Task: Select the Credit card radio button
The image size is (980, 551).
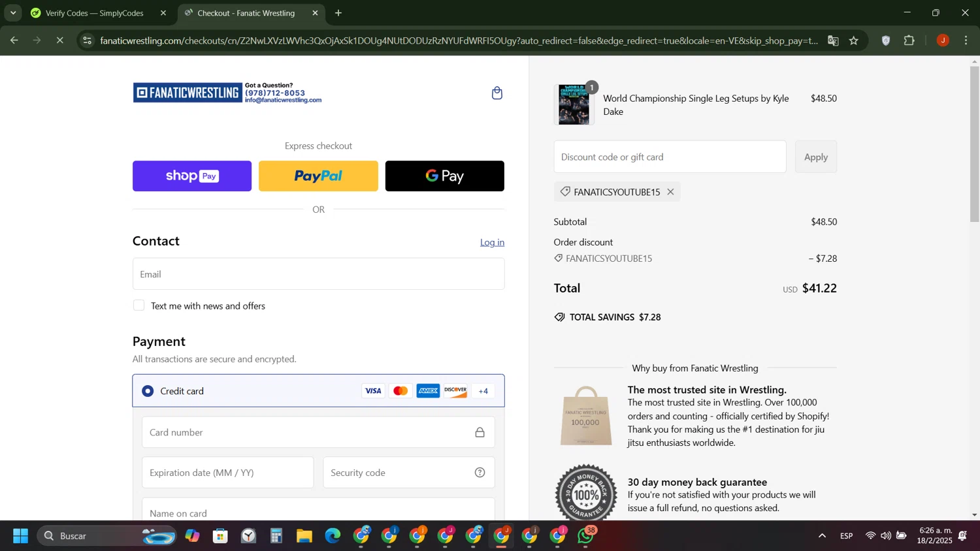Action: click(148, 391)
